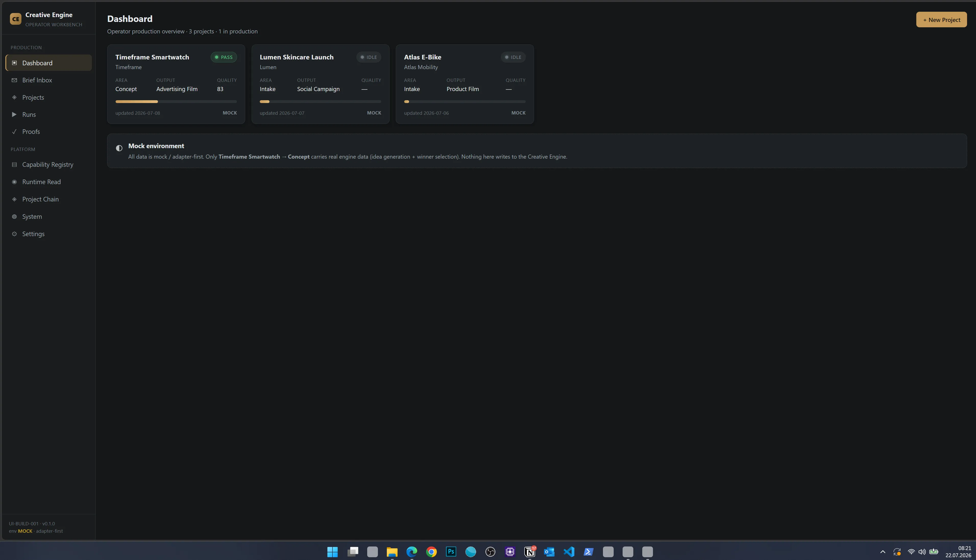Screen dimensions: 976x560
Task: Click the Wi-Fi tray icon
Action: click(x=911, y=552)
